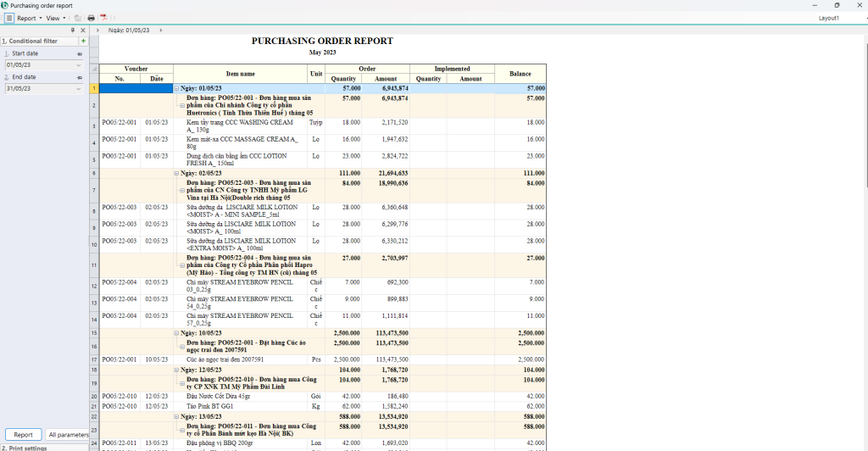Open the View menu
Image resolution: width=868 pixels, height=451 pixels.
click(x=55, y=18)
